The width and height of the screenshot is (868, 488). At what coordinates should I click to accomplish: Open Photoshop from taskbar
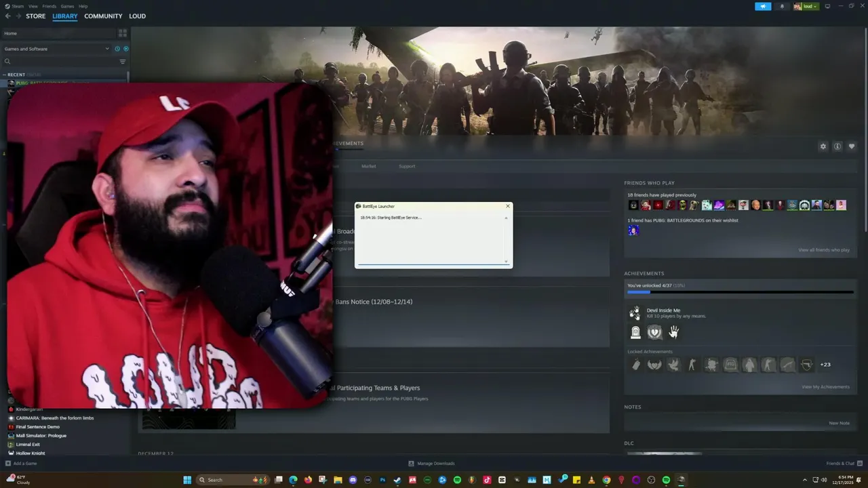click(x=382, y=480)
